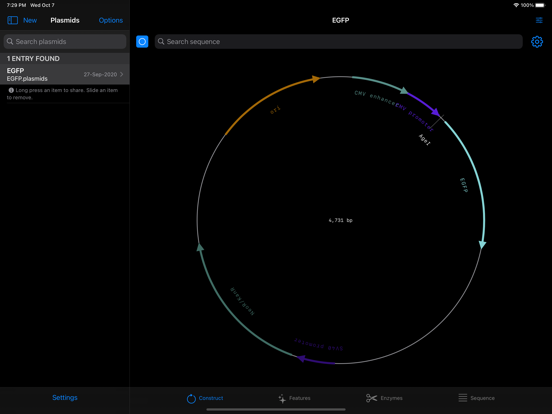
Task: Switch to the Construct tab
Action: pyautogui.click(x=205, y=398)
